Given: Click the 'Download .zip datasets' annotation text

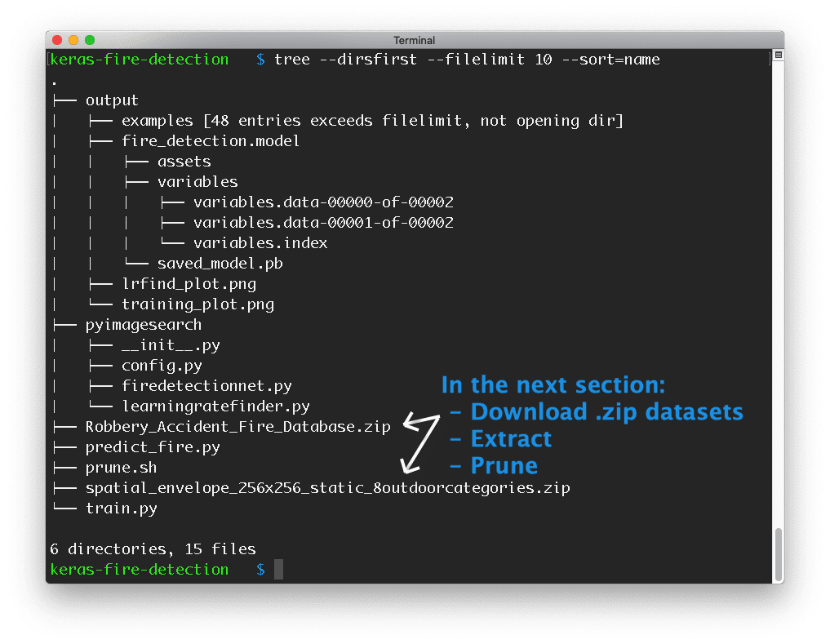Looking at the screenshot, I should 606,411.
